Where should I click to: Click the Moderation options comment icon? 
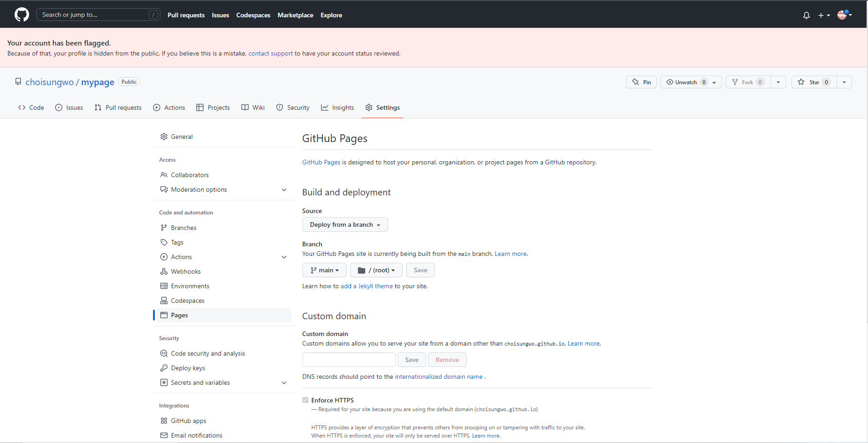tap(164, 189)
